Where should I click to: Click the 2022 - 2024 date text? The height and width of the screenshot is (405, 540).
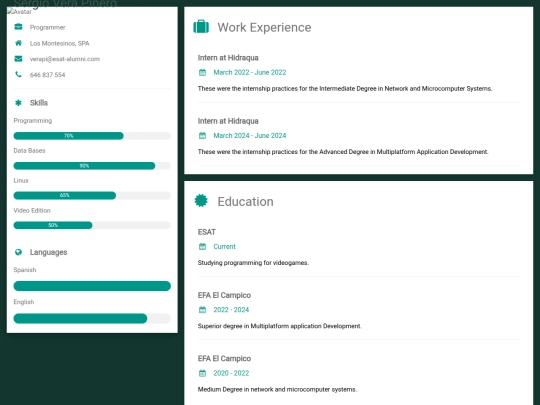coord(231,310)
